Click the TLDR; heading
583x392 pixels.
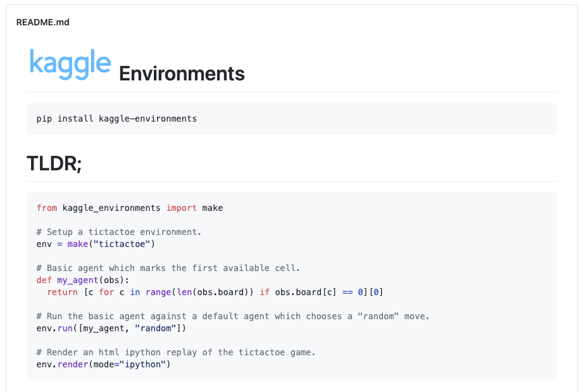[x=54, y=163]
